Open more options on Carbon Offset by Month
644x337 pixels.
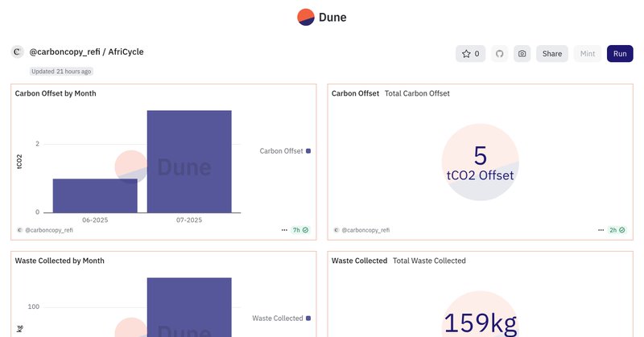284,230
